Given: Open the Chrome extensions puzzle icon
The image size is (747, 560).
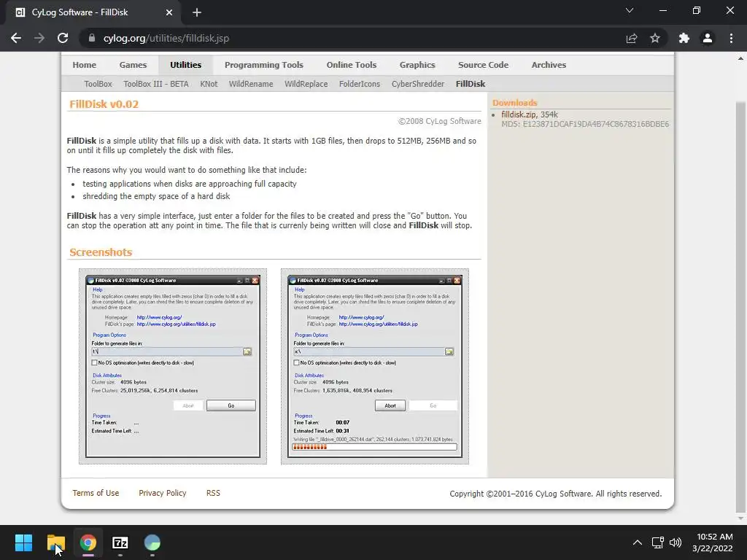Looking at the screenshot, I should [x=684, y=38].
